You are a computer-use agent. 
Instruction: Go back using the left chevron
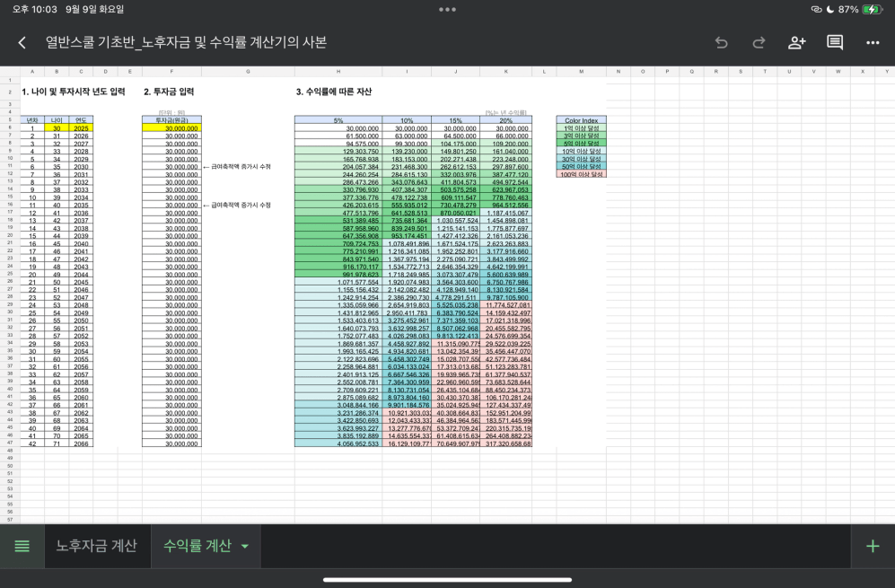pos(22,43)
